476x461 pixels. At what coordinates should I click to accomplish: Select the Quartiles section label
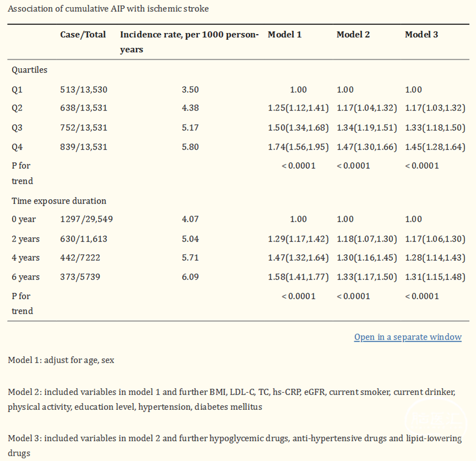(x=29, y=70)
